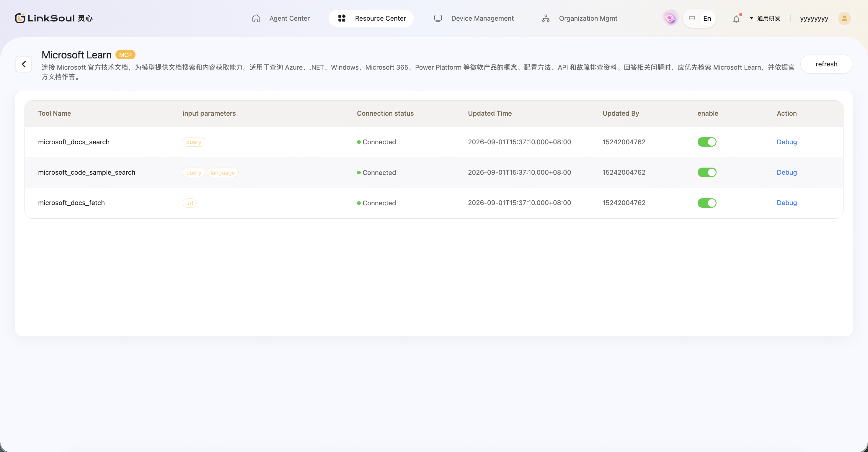Debug the microsoft_code_sample_search tool
Viewport: 868px width, 452px height.
(787, 172)
